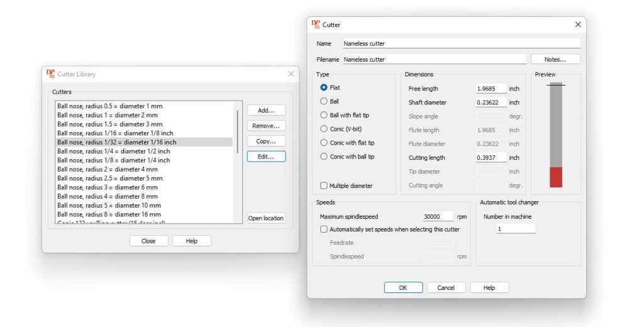
Task: Pick Conic with ball tip option
Action: [324, 157]
